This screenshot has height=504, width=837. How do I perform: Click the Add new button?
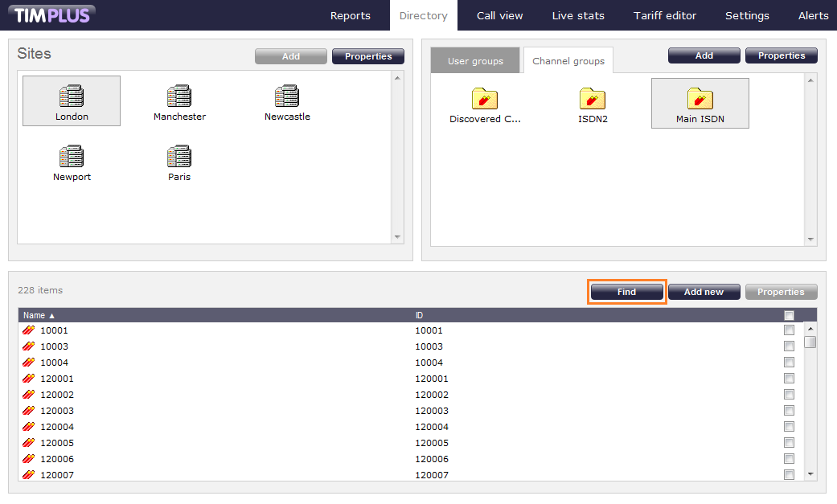[x=704, y=292]
